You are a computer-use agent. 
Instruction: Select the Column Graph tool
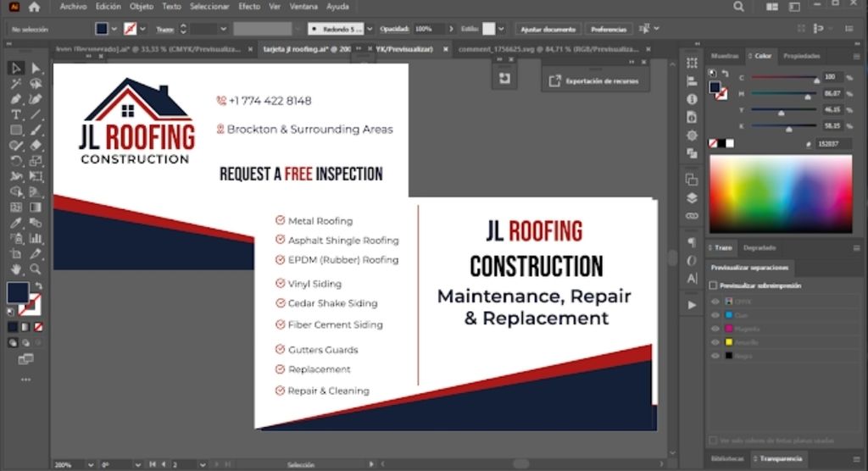36,239
